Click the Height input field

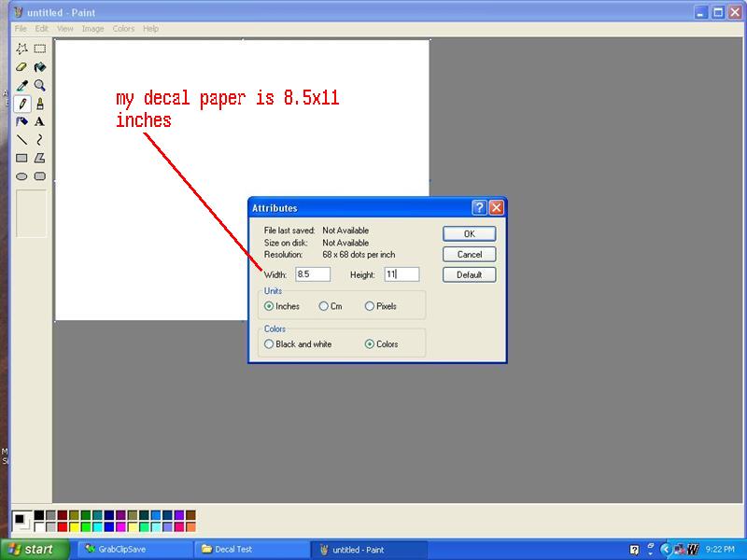pos(402,274)
